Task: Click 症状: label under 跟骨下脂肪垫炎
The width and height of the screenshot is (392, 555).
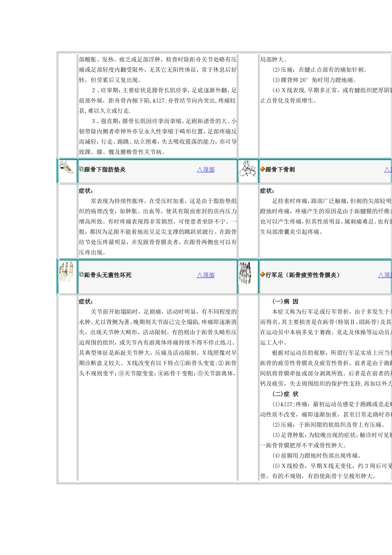Action: 86,191
